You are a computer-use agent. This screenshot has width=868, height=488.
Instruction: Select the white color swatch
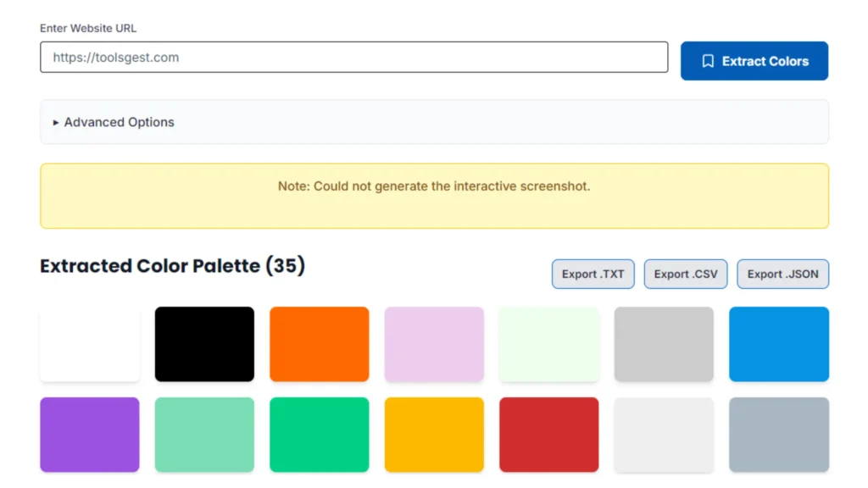pyautogui.click(x=90, y=344)
